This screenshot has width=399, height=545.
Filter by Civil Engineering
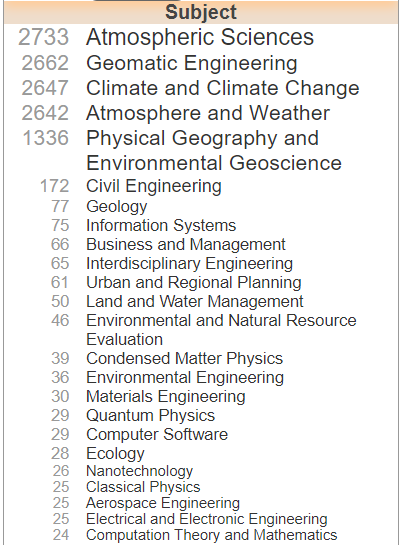pyautogui.click(x=154, y=186)
